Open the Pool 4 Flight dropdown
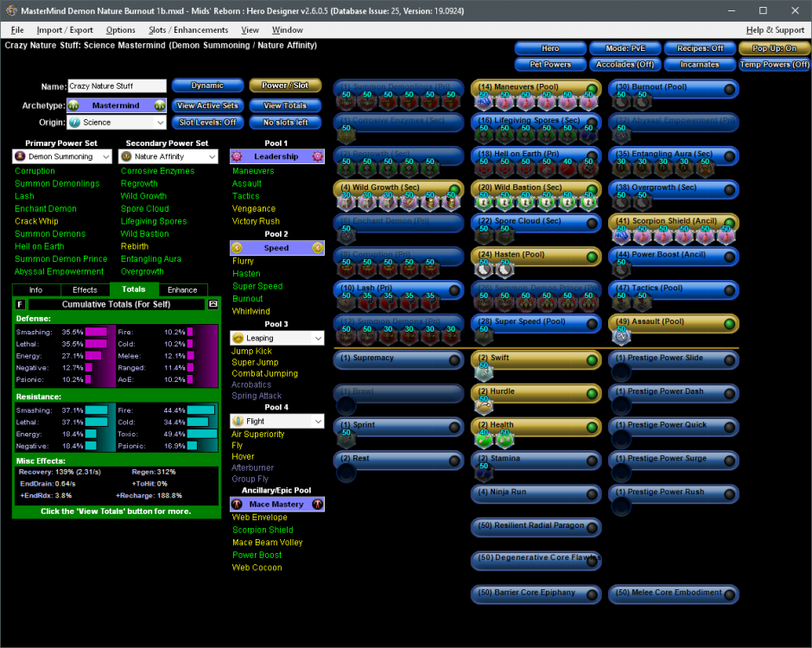 (x=276, y=422)
